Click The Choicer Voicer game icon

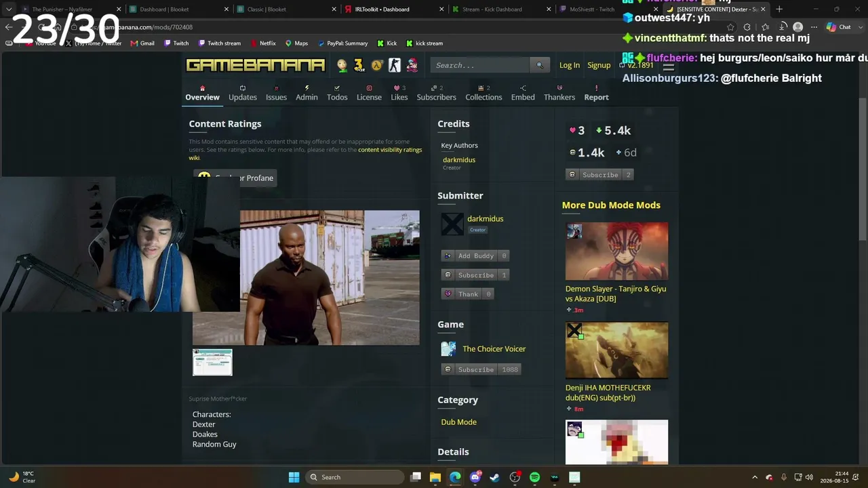coord(449,349)
